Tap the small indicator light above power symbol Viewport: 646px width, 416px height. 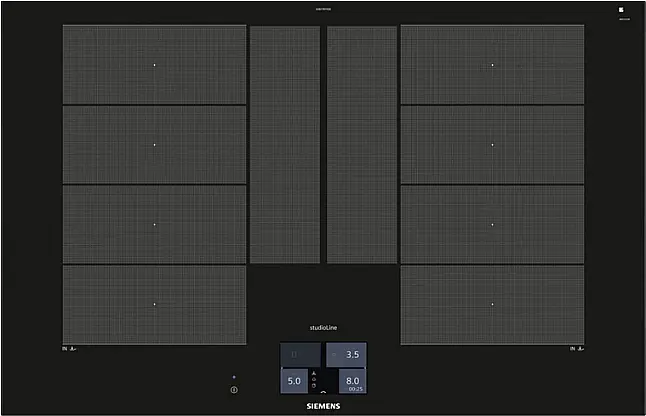click(x=234, y=377)
